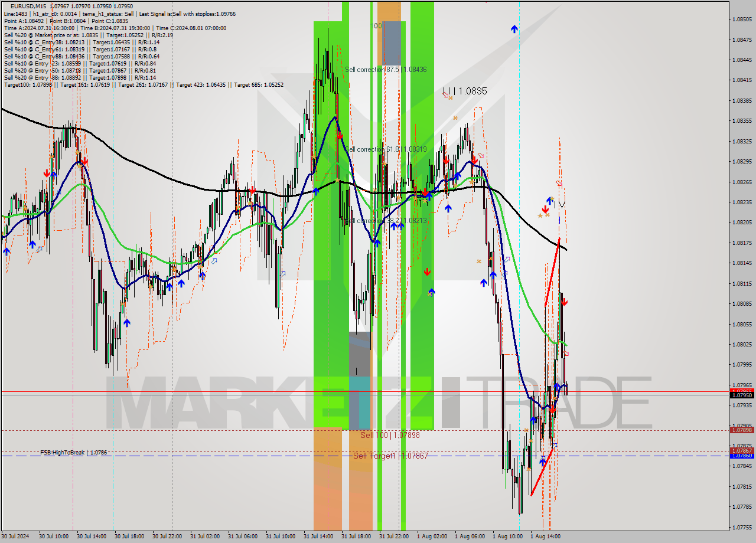Click the '30 Jul 22:00' time axis label
Screen dimensions: 756x543
[168, 537]
